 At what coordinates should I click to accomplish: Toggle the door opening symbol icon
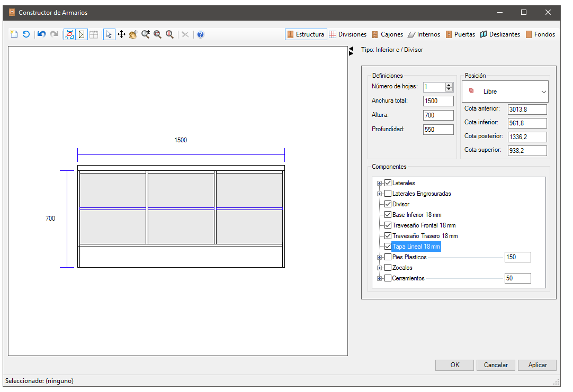coord(82,34)
